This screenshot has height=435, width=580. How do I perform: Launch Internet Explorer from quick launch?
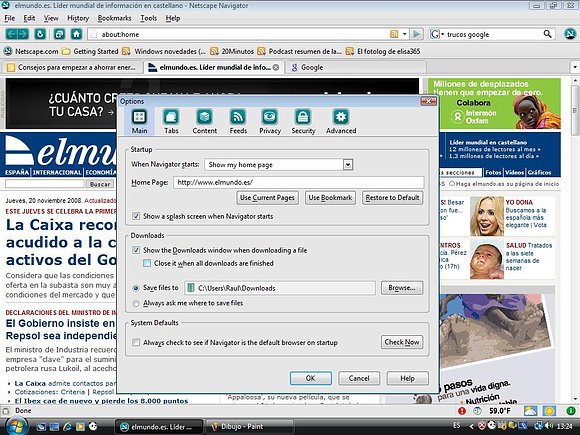click(67, 426)
